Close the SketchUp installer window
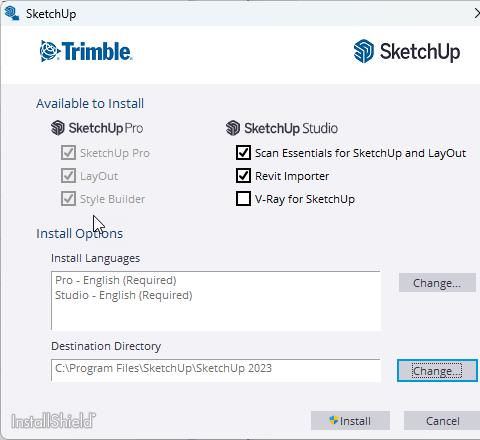480x440 pixels. 477,14
